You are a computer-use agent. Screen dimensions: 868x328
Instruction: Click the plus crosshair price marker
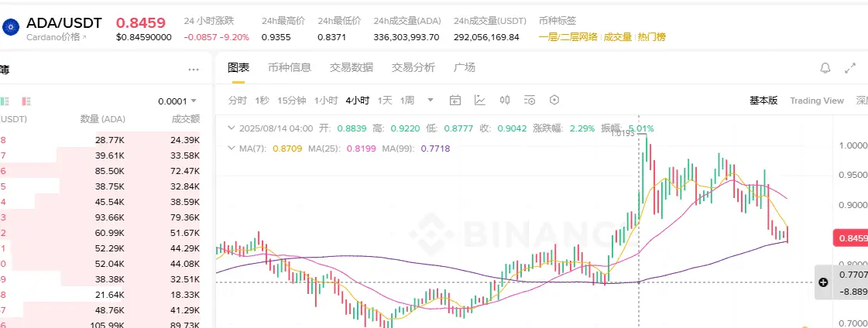coord(823,282)
